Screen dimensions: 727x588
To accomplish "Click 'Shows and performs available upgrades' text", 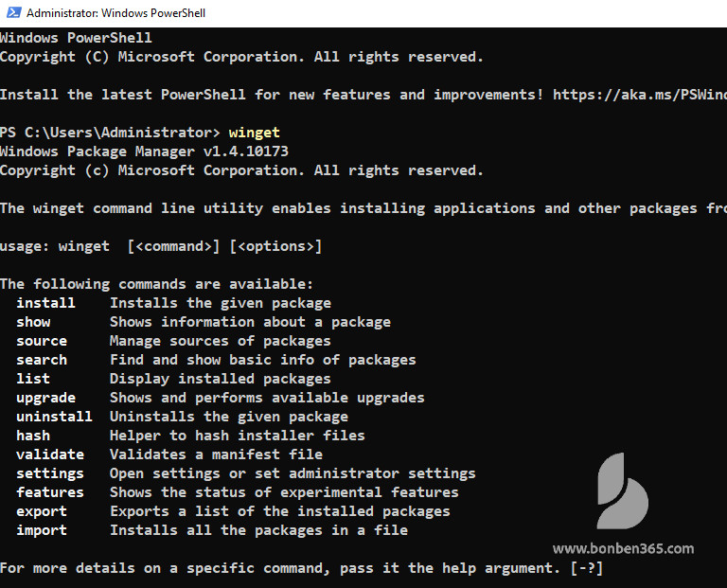I will tap(268, 398).
